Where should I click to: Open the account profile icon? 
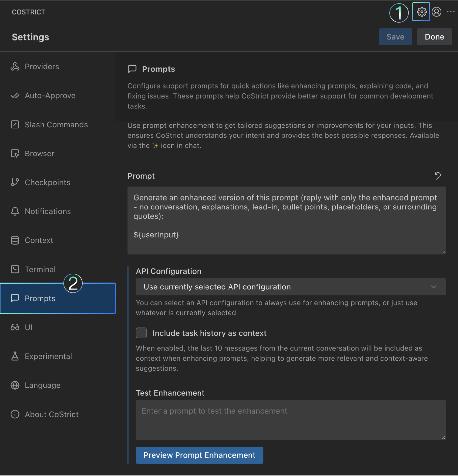tap(436, 12)
